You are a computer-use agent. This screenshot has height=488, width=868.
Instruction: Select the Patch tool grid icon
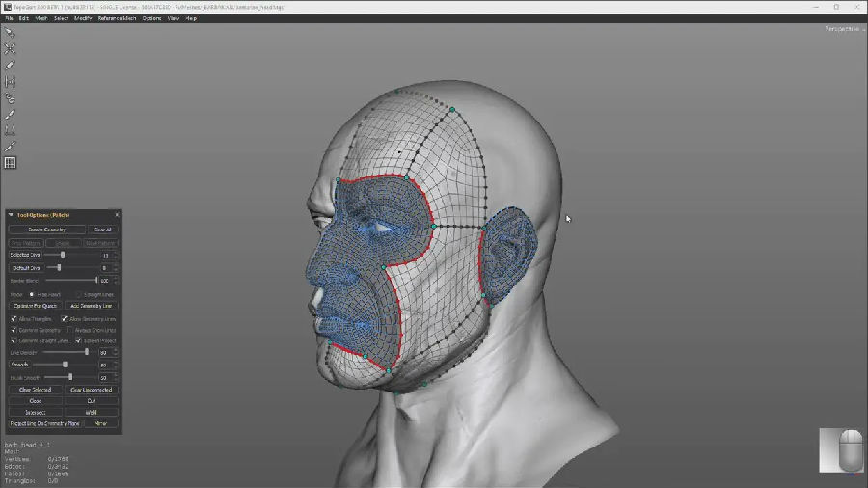pos(11,163)
